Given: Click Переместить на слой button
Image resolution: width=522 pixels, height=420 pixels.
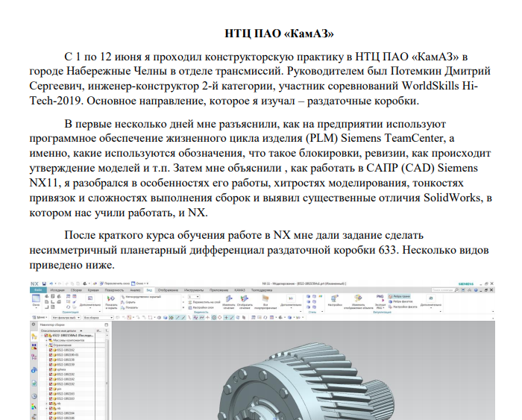Looking at the screenshot, I should 204,302.
